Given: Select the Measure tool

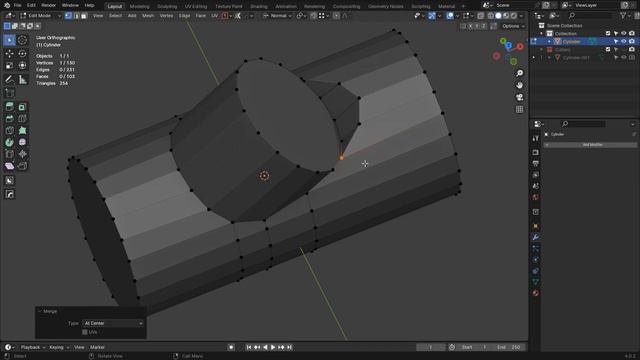Looking at the screenshot, I should coord(22,80).
